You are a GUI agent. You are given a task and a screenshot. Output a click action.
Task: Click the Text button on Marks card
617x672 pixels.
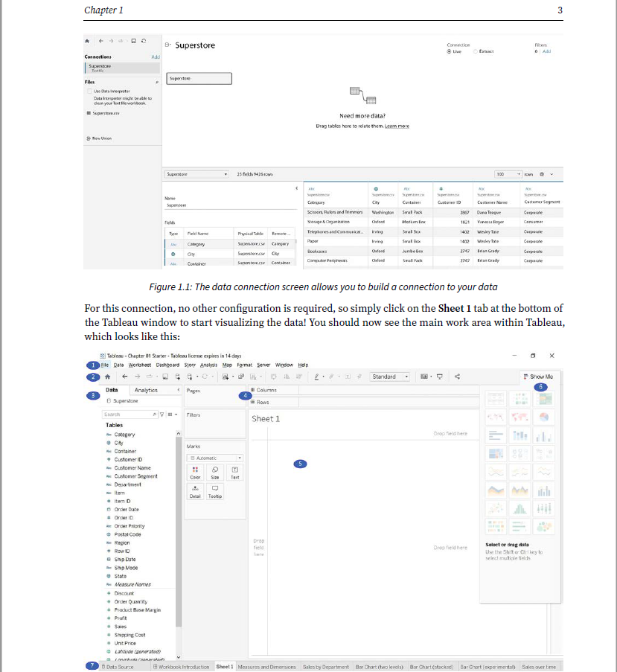coord(234,473)
